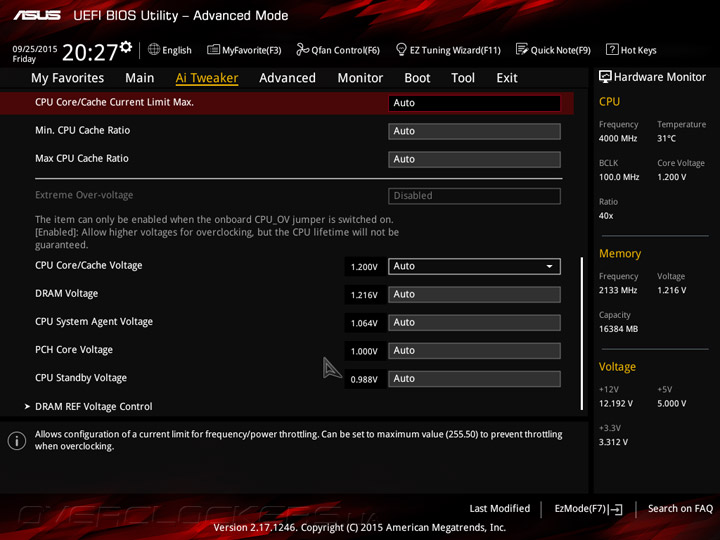The width and height of the screenshot is (720, 540).
Task: Click the 12.192 V reading
Action: point(616,404)
